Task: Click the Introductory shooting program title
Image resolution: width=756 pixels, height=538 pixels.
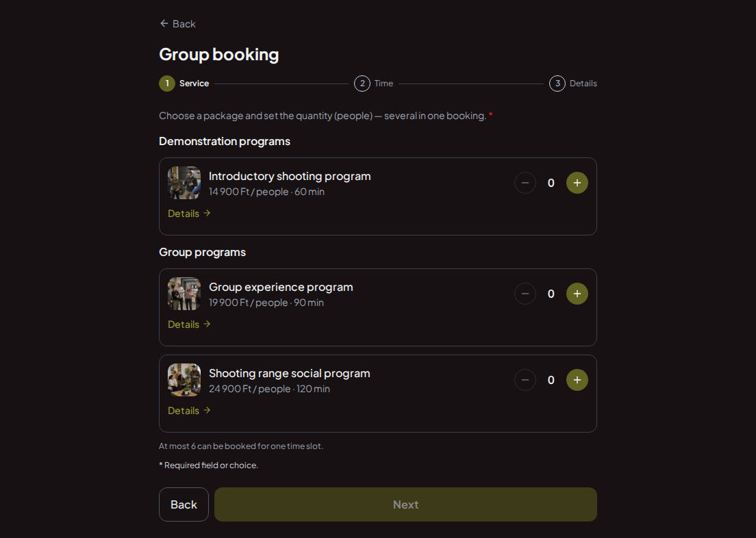Action: [x=290, y=176]
